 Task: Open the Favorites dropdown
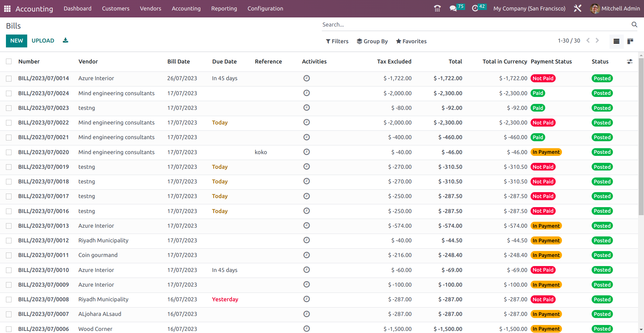(x=411, y=41)
